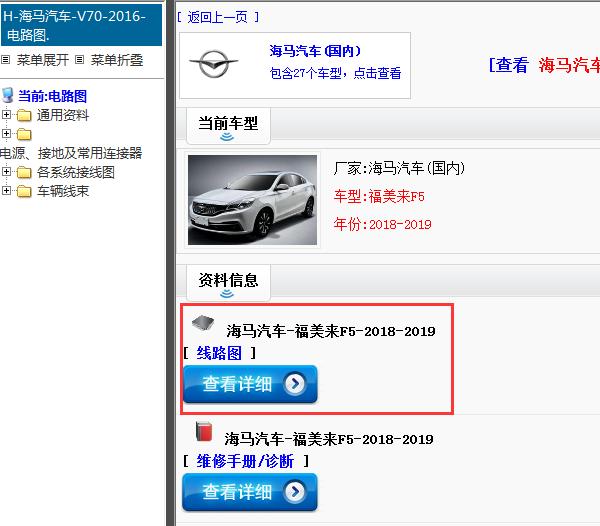The image size is (600, 526).
Task: Expand the 车辆线束 tree node
Action: tap(6, 190)
